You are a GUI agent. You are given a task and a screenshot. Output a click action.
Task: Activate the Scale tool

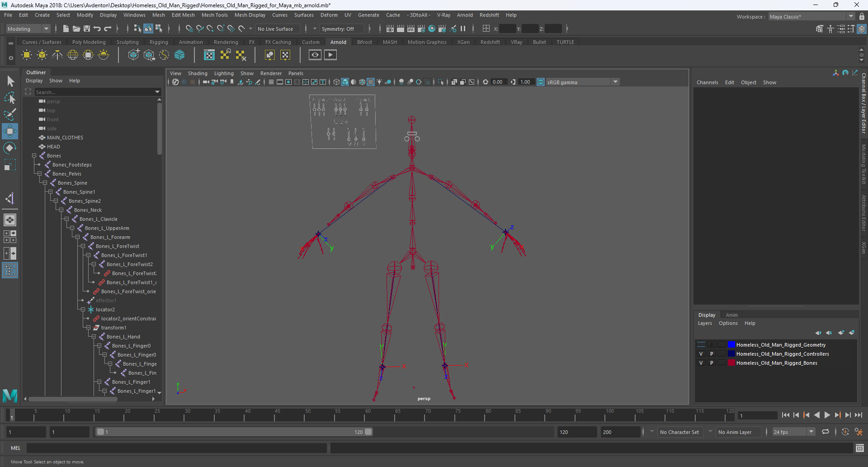tap(10, 164)
